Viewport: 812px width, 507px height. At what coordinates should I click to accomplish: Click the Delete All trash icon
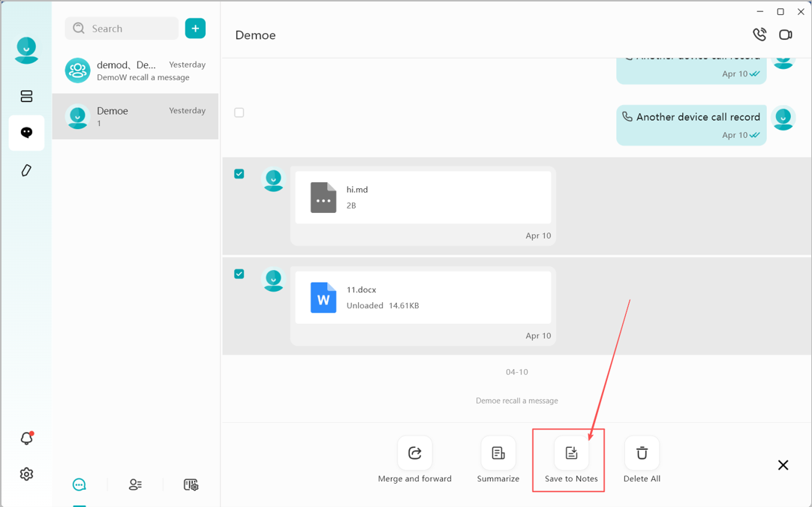[x=642, y=453]
